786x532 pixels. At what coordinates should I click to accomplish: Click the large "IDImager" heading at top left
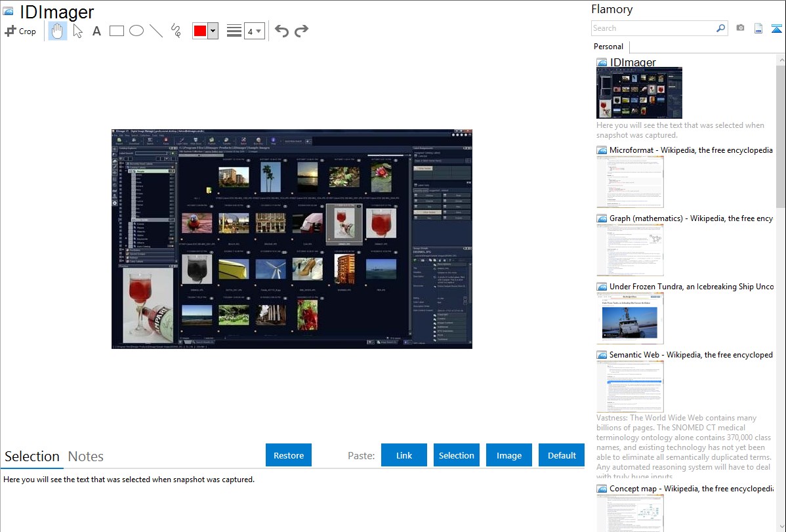[56, 12]
